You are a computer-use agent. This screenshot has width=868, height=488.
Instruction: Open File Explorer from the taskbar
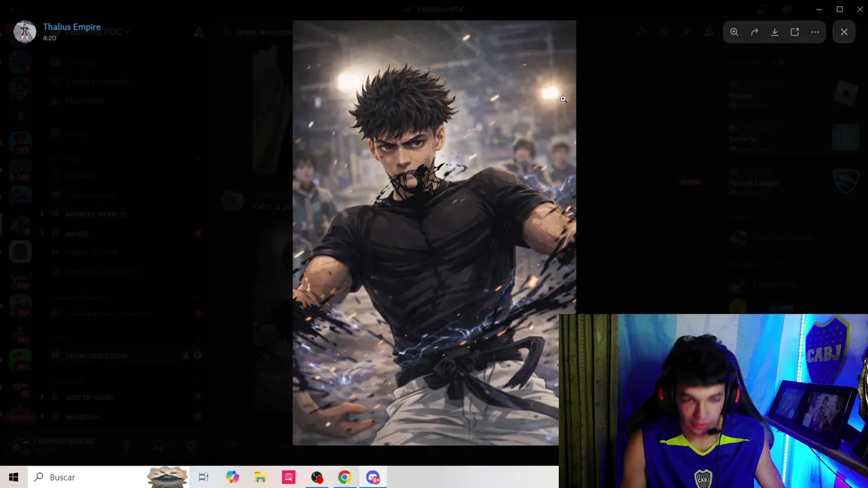(260, 477)
